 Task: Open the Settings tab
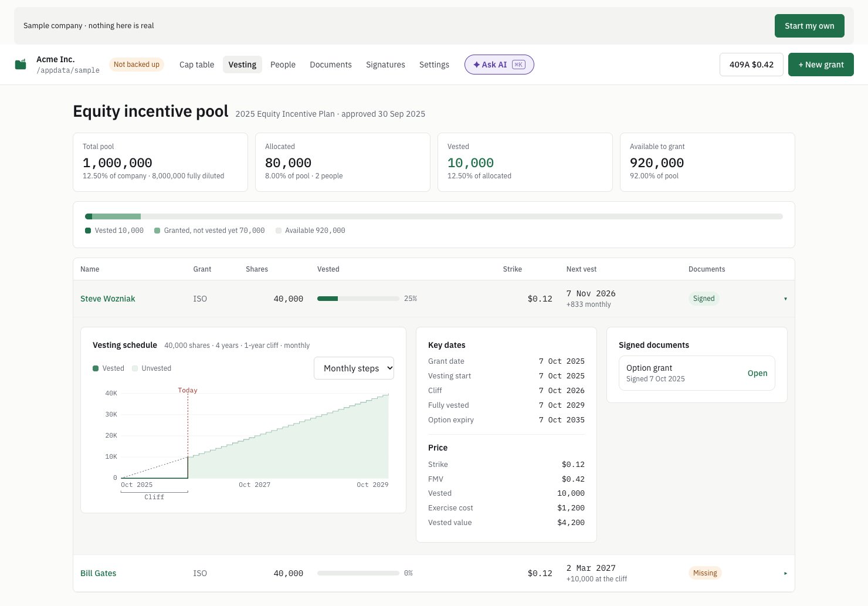[434, 65]
